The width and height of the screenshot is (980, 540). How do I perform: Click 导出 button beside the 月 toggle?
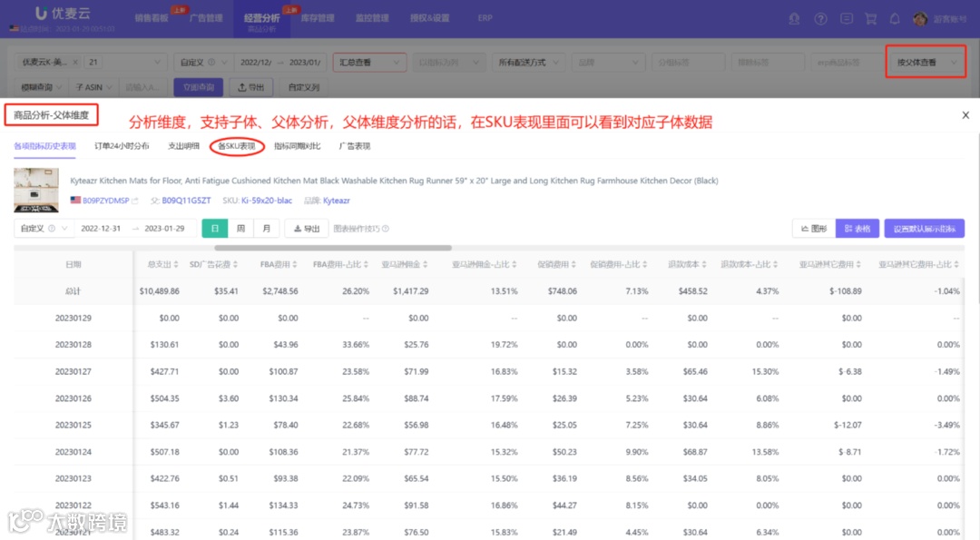pos(307,229)
